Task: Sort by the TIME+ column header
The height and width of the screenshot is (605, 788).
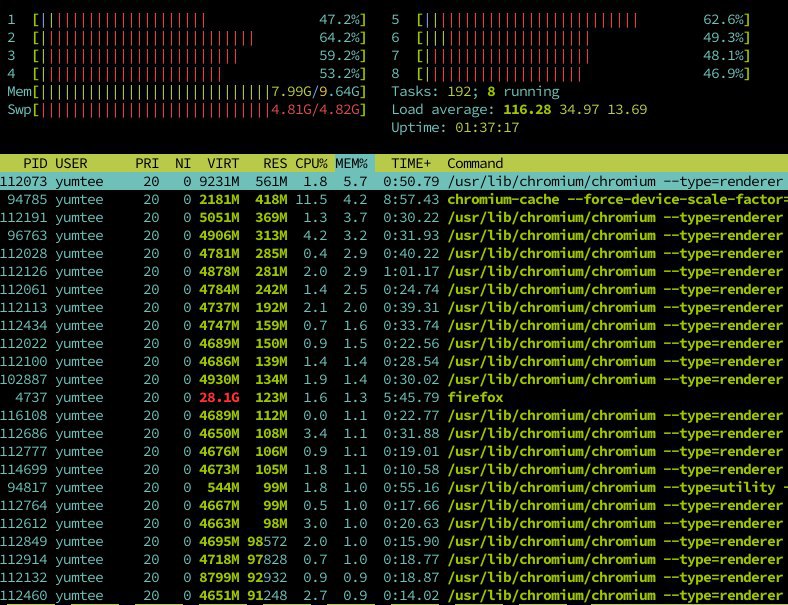Action: (x=411, y=163)
